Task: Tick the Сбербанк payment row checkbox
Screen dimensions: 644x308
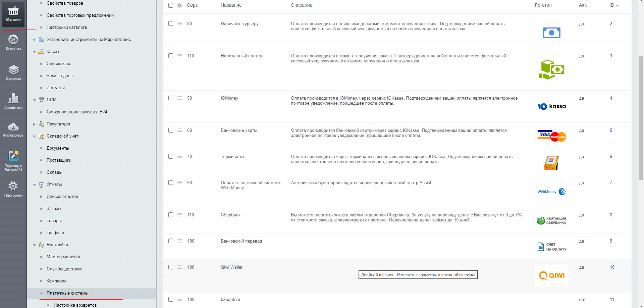Action: click(x=171, y=215)
